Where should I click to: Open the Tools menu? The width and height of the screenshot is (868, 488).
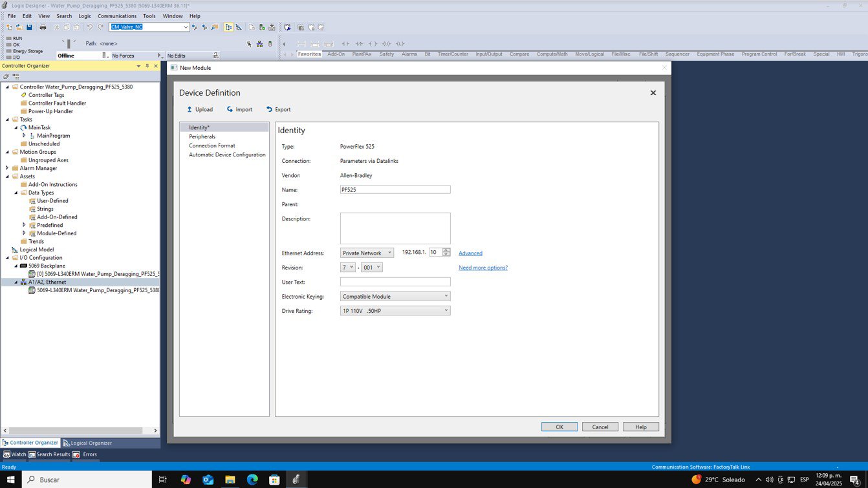pos(149,16)
